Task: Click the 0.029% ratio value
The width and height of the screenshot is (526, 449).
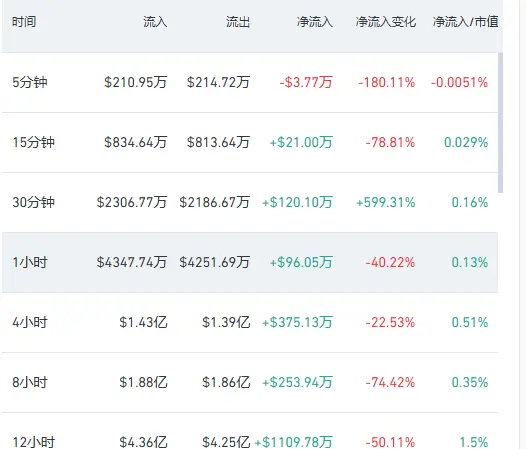Action: pyautogui.click(x=466, y=143)
